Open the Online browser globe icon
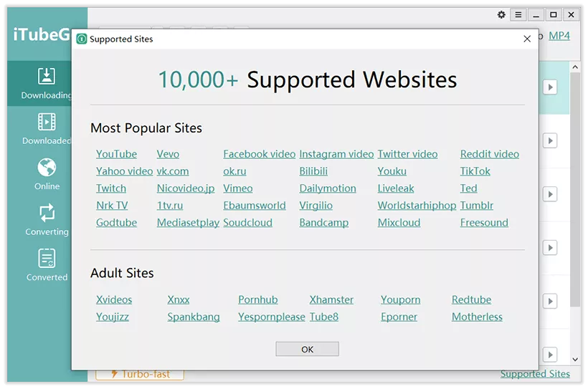This screenshot has width=588, height=389. (x=47, y=167)
